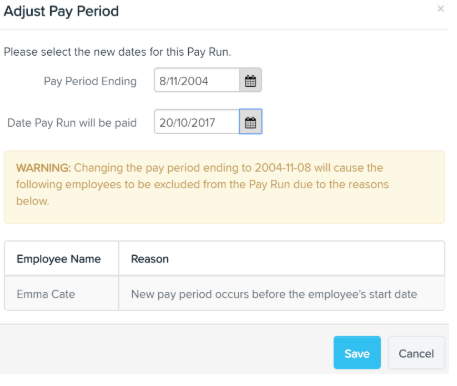Viewport: 457px width, 386px height.
Task: Select the Employee Name column header
Action: click(x=61, y=259)
